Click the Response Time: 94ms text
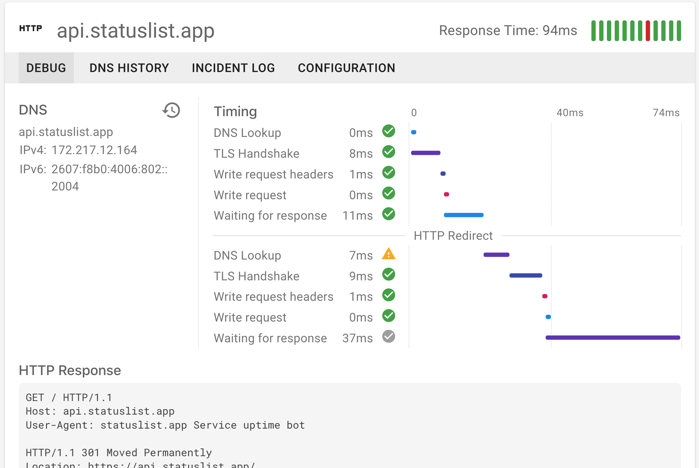The width and height of the screenshot is (699, 468). coord(508,30)
